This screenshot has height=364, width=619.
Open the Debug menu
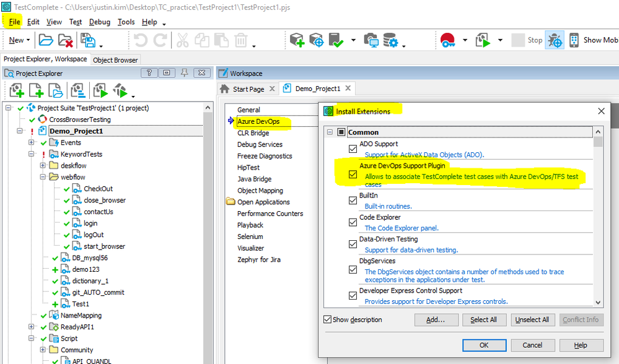99,22
